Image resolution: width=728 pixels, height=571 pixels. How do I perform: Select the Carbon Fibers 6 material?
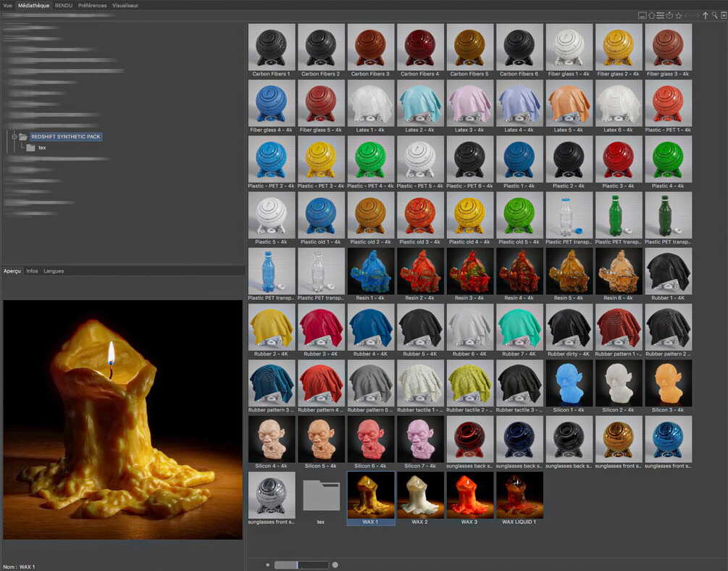(x=519, y=51)
